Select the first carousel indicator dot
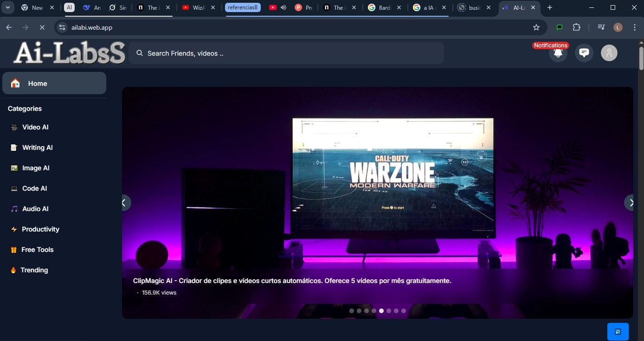644x341 pixels. tap(352, 311)
